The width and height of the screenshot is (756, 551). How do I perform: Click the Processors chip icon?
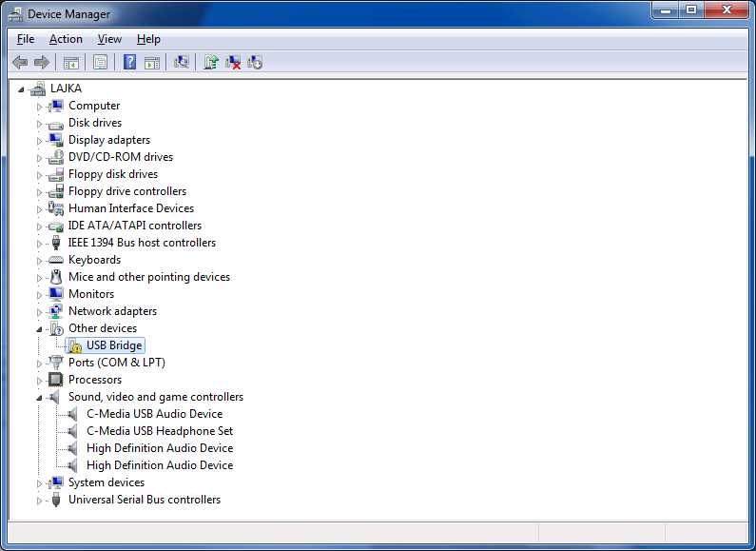[56, 380]
